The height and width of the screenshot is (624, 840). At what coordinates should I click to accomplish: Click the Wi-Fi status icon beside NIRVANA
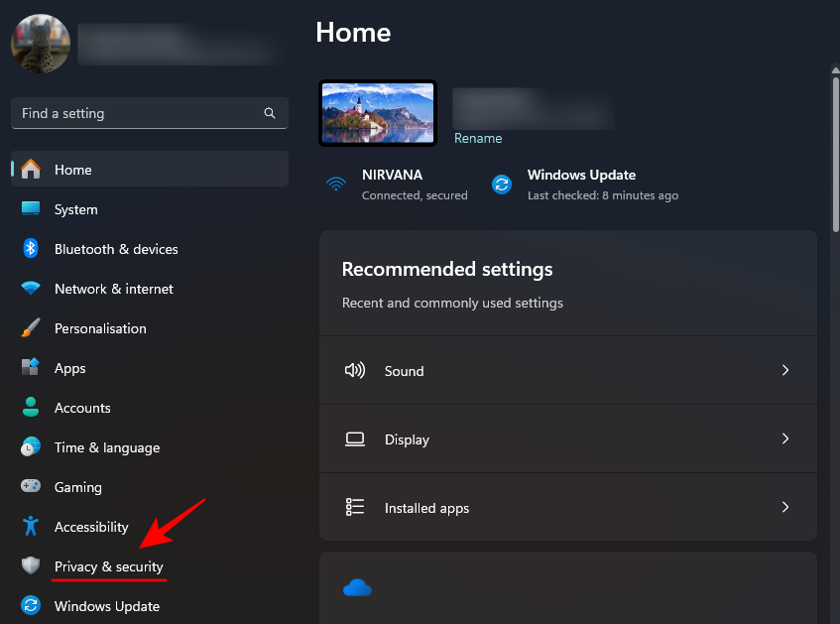pyautogui.click(x=336, y=185)
